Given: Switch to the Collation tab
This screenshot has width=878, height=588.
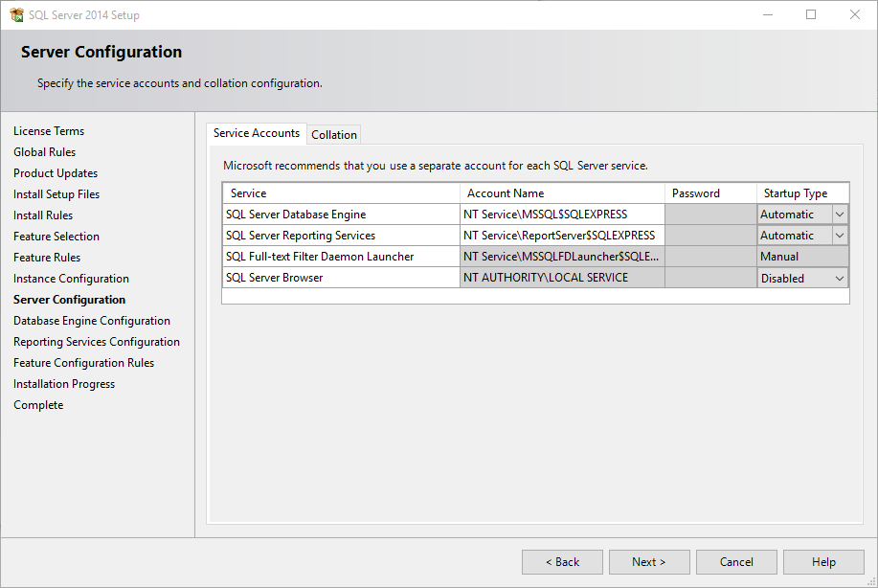Looking at the screenshot, I should 334,135.
